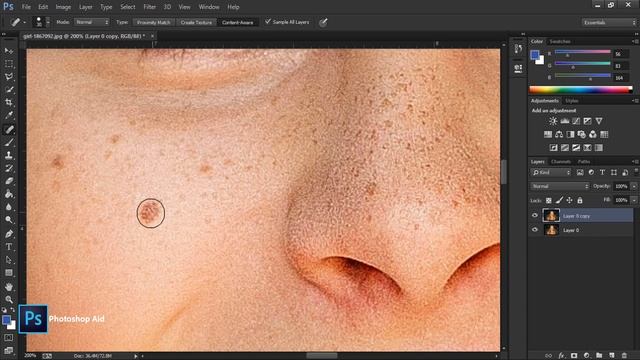
Task: Select the Spot Healing Brush tool
Action: click(x=9, y=129)
